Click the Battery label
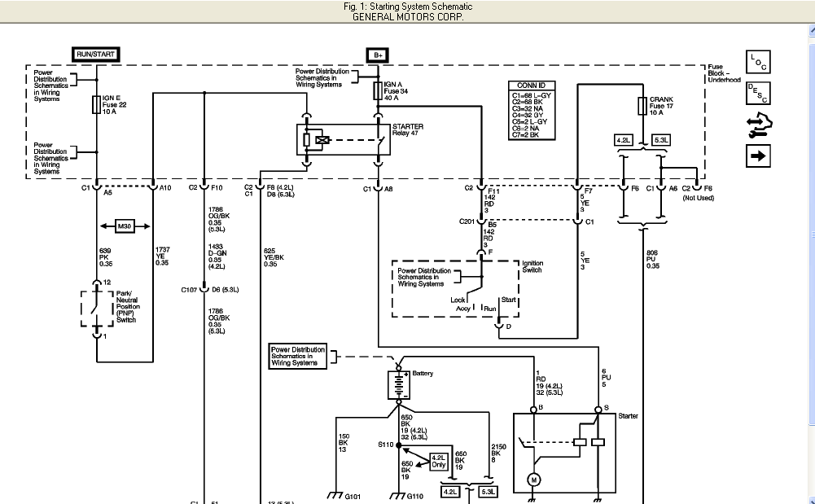815x504 pixels. point(423,373)
